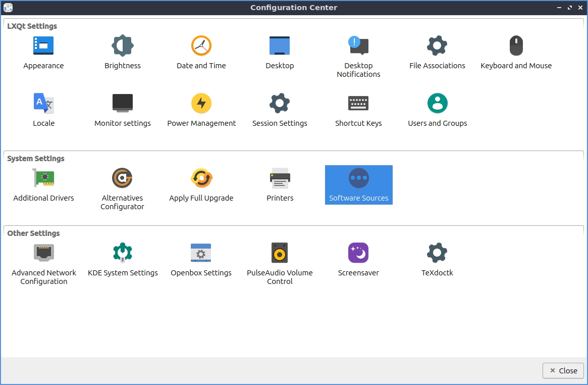Screen dimensions: 588x385
Task: Open Keyboard and Mouse settings
Action: point(516,46)
